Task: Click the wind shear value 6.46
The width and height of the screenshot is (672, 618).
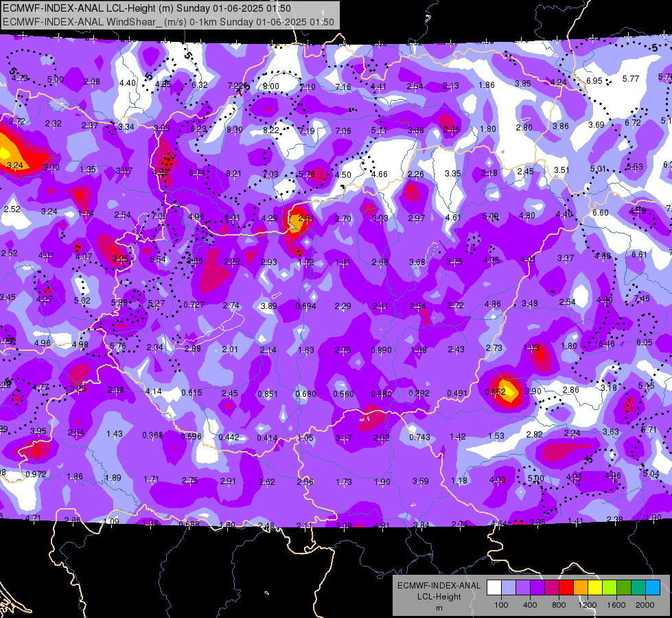Action: coord(606,343)
